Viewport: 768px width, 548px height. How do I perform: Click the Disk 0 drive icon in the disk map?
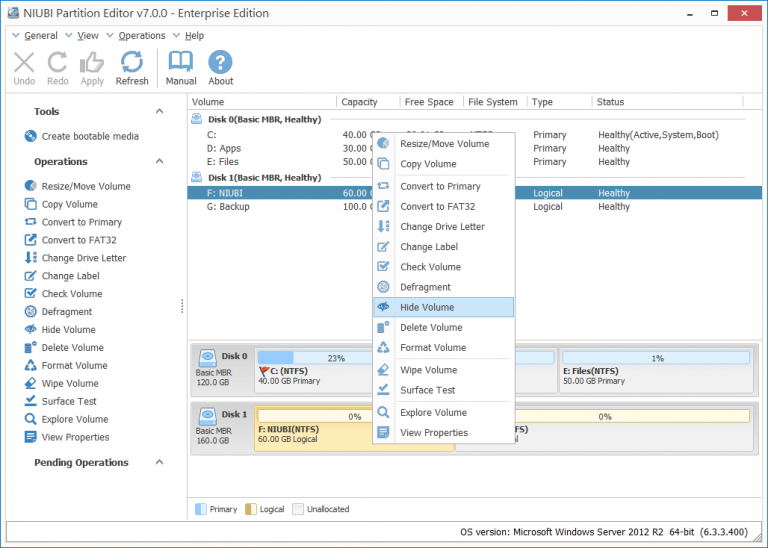pyautogui.click(x=208, y=357)
